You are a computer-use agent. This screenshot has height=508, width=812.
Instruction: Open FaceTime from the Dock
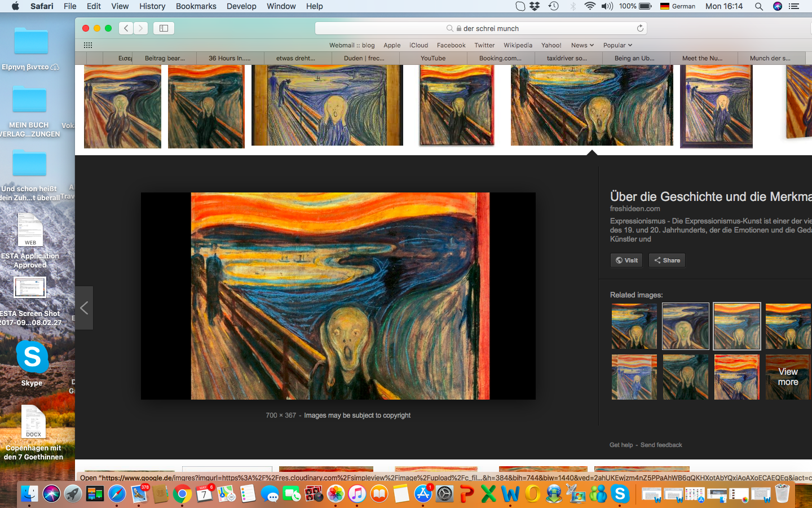pos(292,494)
